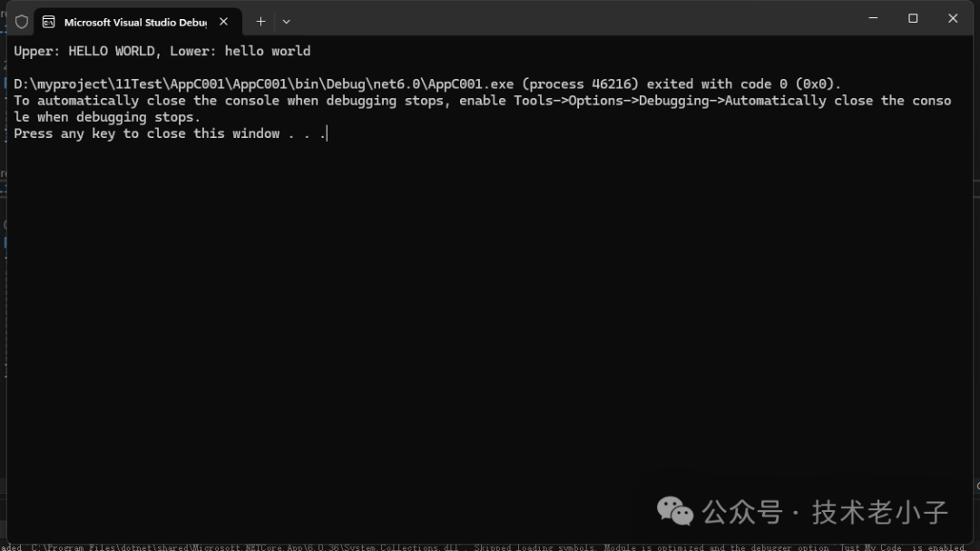Minimize the terminal window
Viewport: 980px width, 551px height.
point(873,18)
